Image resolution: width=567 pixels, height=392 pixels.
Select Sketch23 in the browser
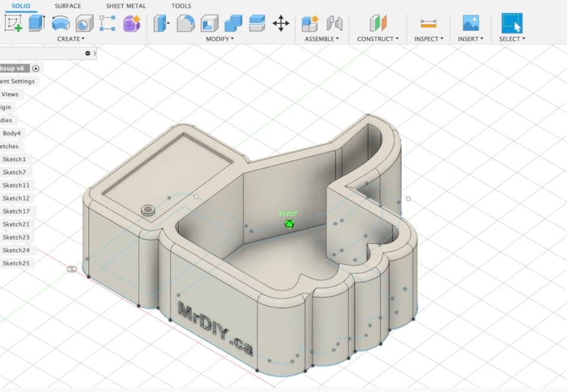(x=16, y=237)
